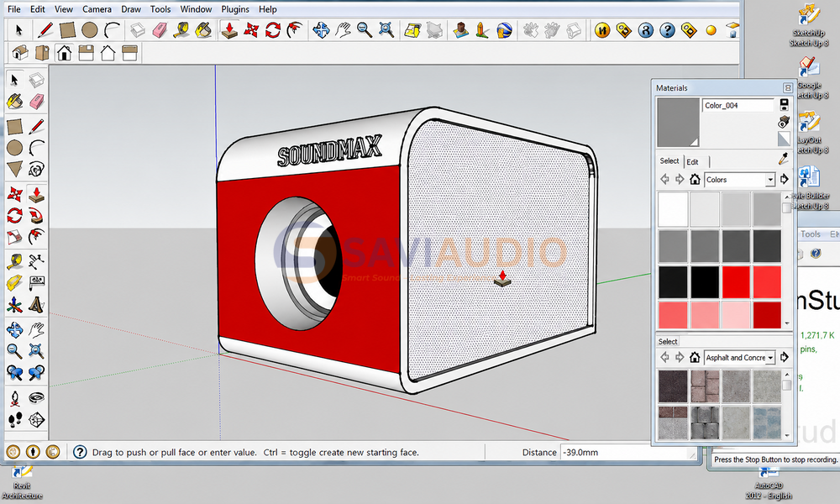Open the Tools menu

tap(160, 9)
